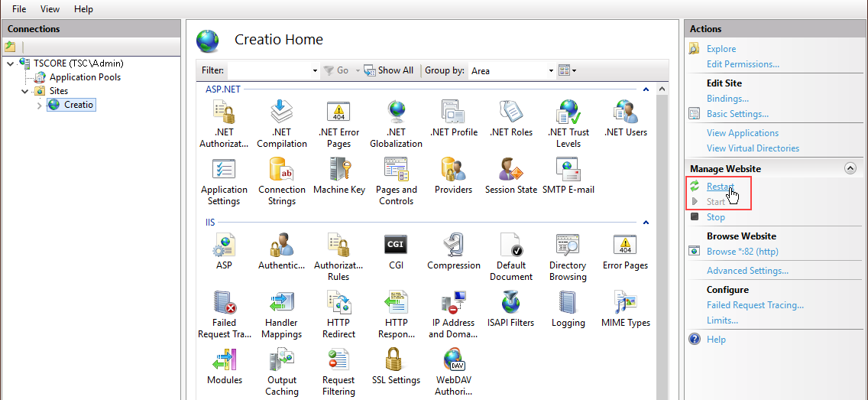The image size is (868, 400).
Task: Stop the website
Action: [x=716, y=217]
